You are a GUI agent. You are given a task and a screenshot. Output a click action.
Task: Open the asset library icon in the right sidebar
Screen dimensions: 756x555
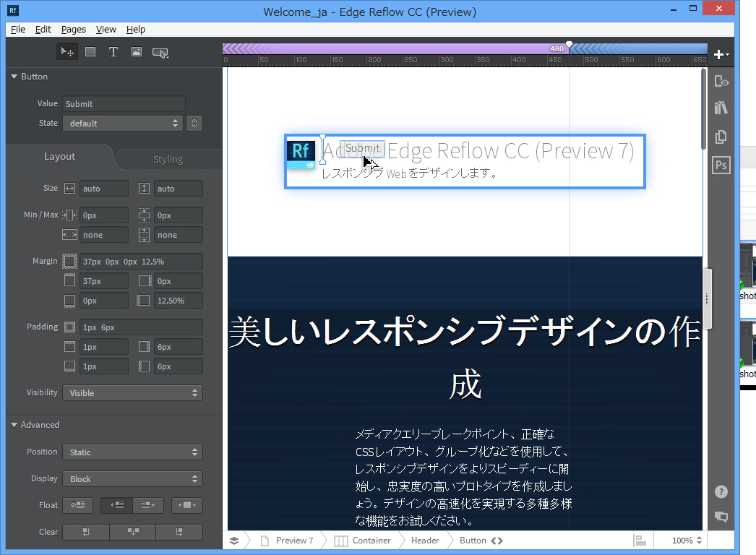tap(721, 107)
